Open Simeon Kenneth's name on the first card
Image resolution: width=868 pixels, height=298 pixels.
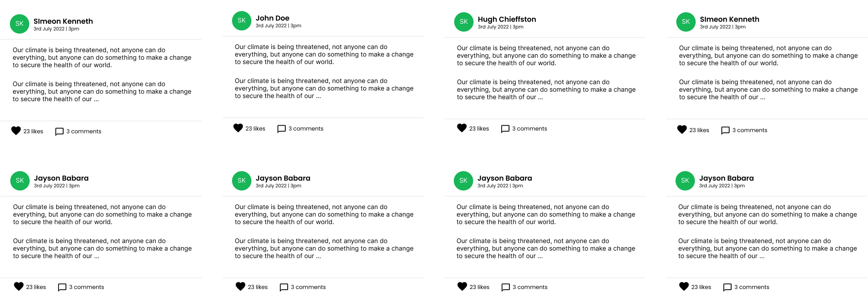pyautogui.click(x=63, y=21)
